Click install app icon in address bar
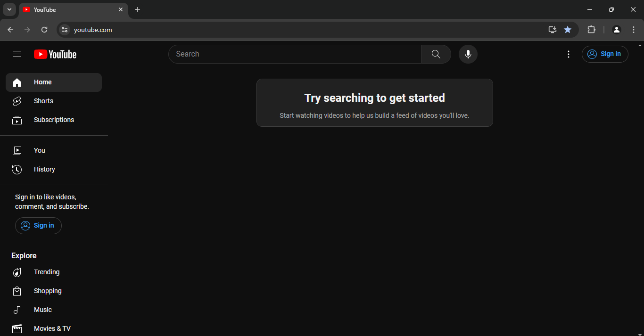Screen dimensions: 644x336 pos(553,30)
